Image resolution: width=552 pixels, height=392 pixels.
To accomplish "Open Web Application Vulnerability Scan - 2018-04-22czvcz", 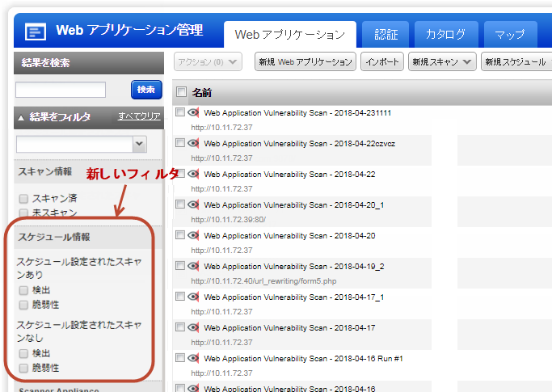I will pos(299,143).
